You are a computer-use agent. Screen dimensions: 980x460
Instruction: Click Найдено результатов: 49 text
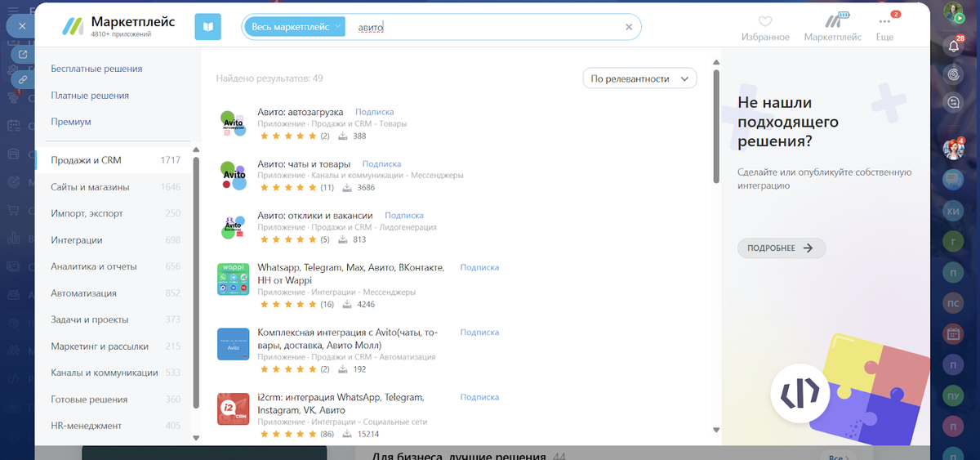269,78
